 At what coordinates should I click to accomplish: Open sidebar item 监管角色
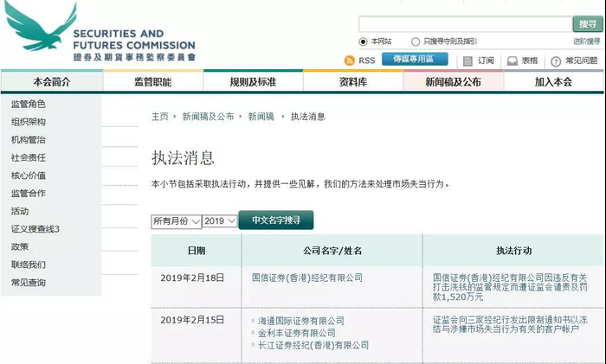pos(29,104)
